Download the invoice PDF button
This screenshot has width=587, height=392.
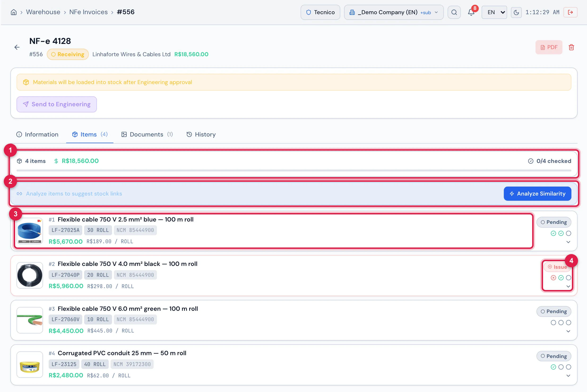(549, 47)
